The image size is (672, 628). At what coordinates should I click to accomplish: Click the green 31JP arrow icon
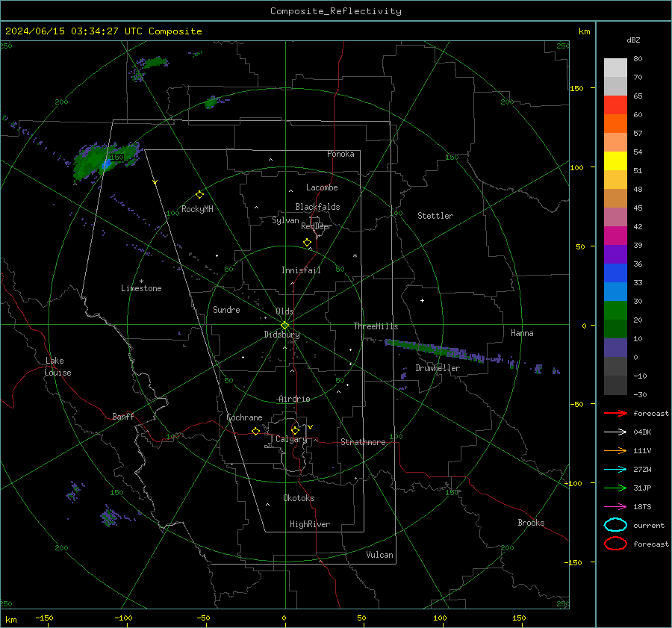click(615, 488)
